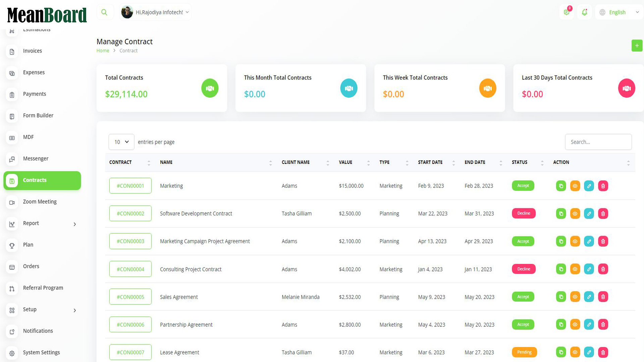This screenshot has width=644, height=362.
Task: Go to Invoices in the sidebar
Action: (32, 51)
